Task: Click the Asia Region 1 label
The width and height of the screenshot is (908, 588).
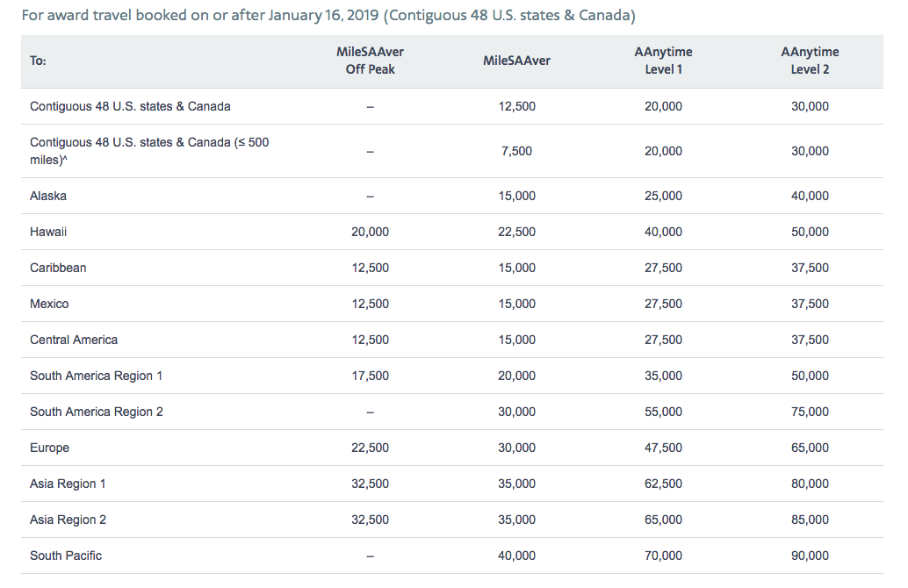Action: pos(68,484)
